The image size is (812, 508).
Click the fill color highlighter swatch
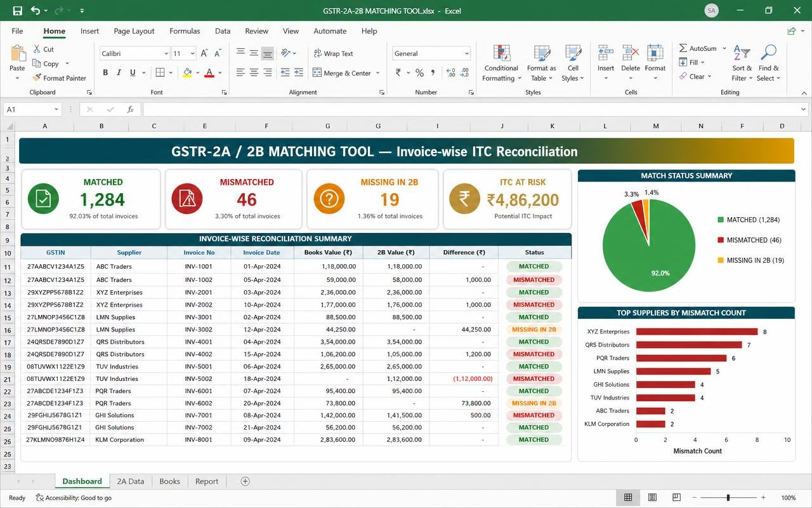(187, 73)
